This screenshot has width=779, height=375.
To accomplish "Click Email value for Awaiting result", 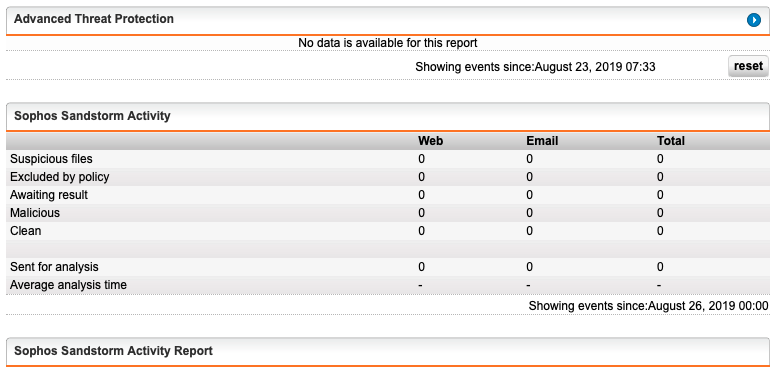I will [530, 195].
